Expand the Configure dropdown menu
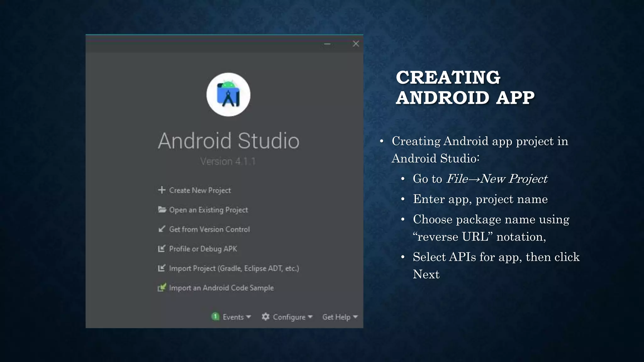 [x=292, y=317]
